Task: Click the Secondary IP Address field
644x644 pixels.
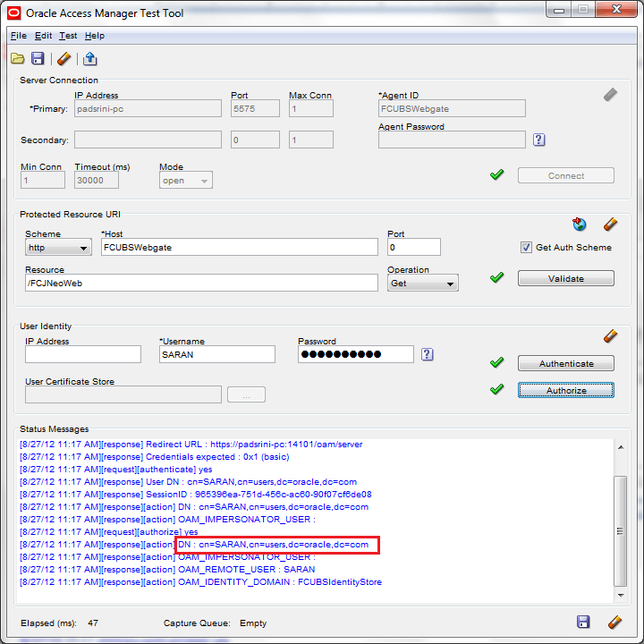Action: click(148, 140)
